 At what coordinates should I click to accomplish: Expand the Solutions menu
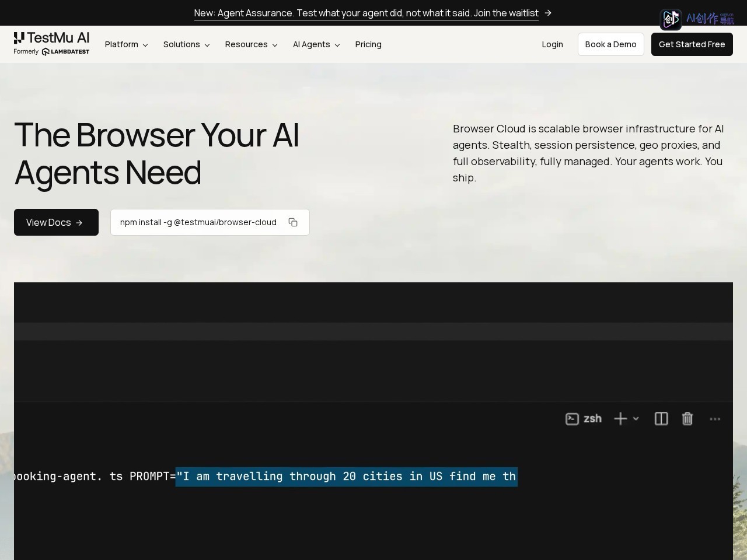186,44
